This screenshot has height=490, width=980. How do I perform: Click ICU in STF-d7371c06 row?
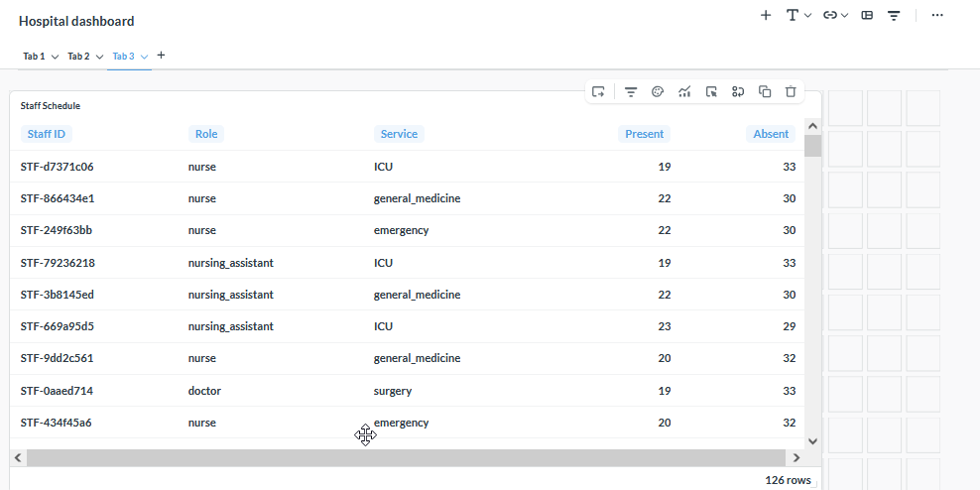tap(383, 167)
